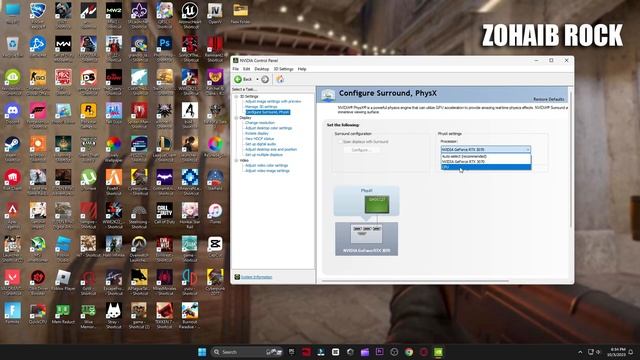Viewport: 640px width, 360px height.
Task: Choose Auto-select (recommended) in Processor list
Action: click(x=486, y=156)
